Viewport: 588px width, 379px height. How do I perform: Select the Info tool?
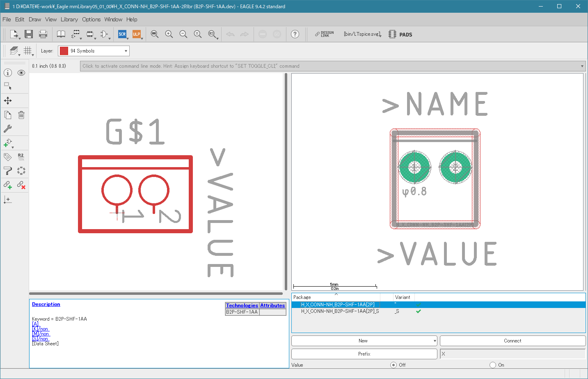(8, 73)
